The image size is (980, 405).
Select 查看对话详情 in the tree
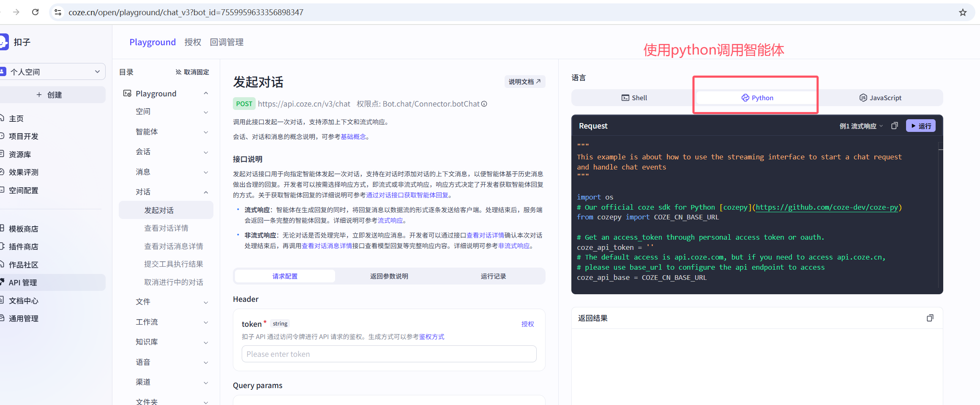(x=166, y=228)
